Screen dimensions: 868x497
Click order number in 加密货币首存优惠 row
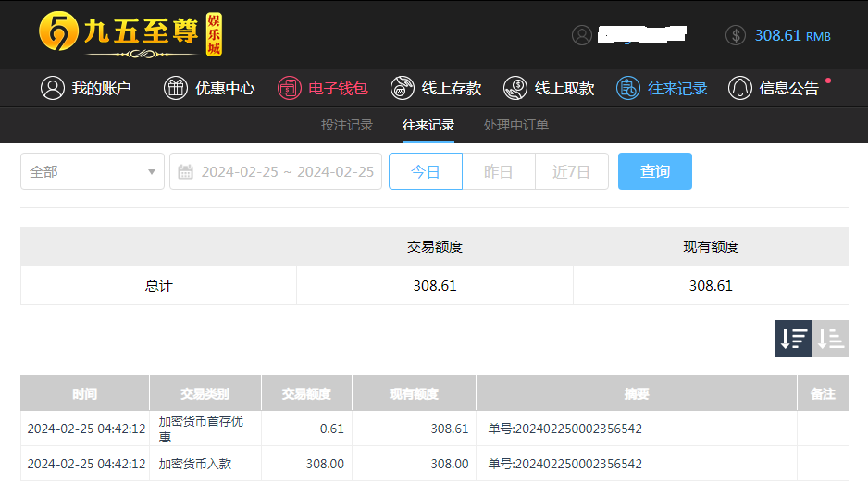pos(564,429)
